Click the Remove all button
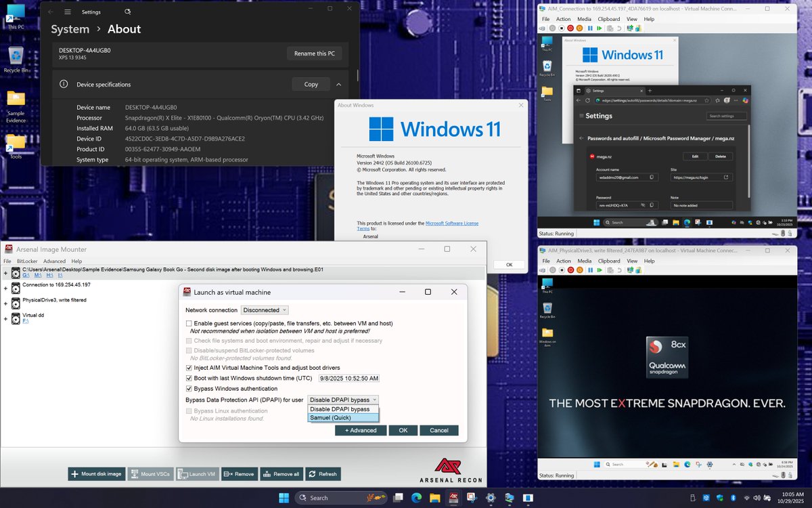This screenshot has width=812, height=508. (x=281, y=474)
